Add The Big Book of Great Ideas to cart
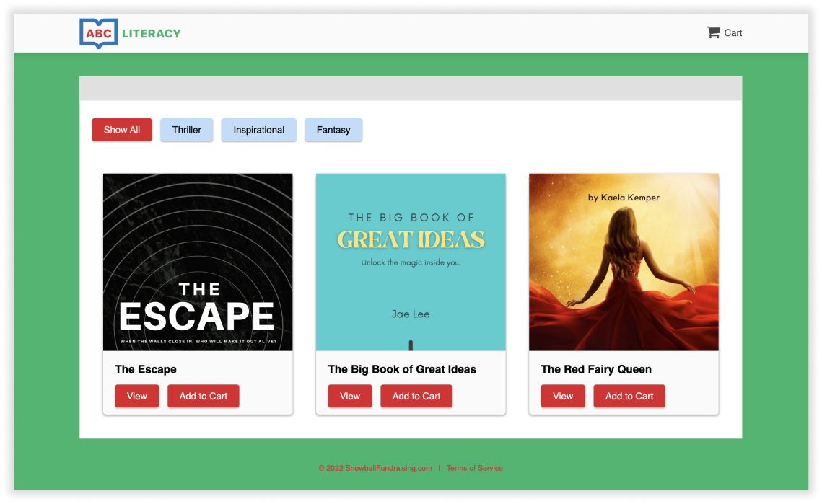The image size is (822, 504). [416, 396]
